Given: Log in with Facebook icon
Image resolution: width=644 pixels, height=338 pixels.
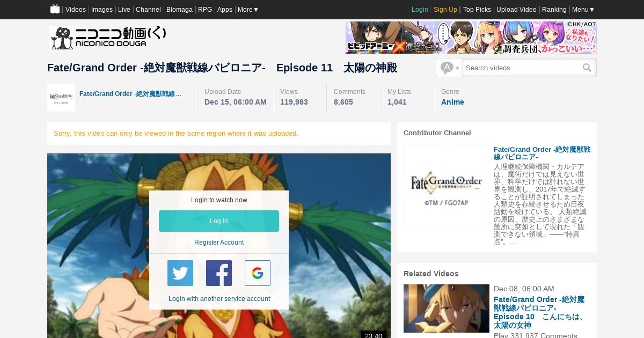Looking at the screenshot, I should point(219,273).
